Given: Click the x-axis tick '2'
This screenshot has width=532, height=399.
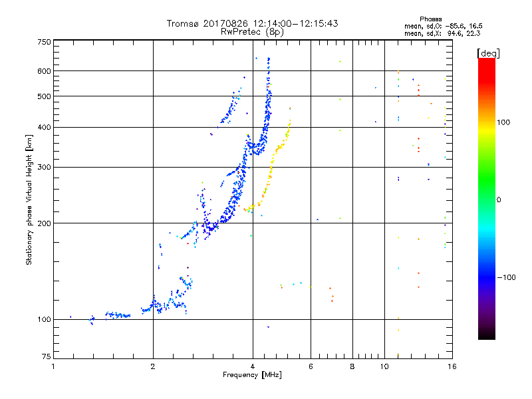Looking at the screenshot, I should pos(153,366).
